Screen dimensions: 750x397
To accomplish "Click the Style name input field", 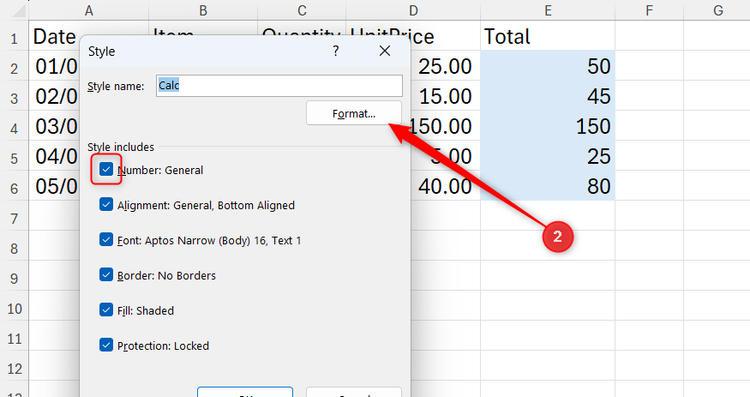I will 279,86.
